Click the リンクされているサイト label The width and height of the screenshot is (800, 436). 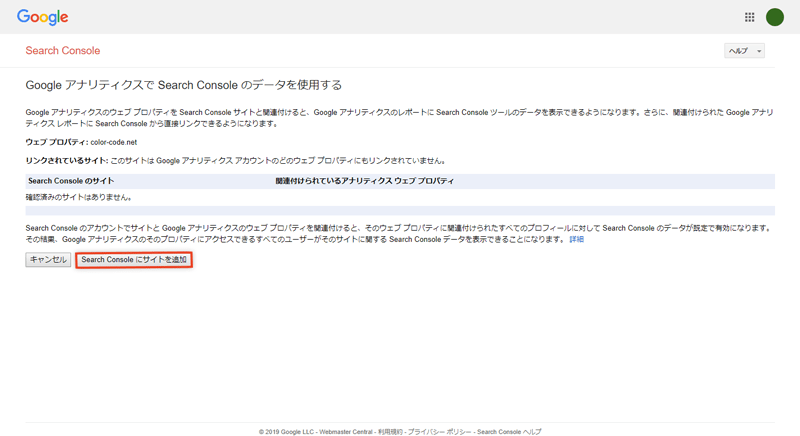click(66, 161)
